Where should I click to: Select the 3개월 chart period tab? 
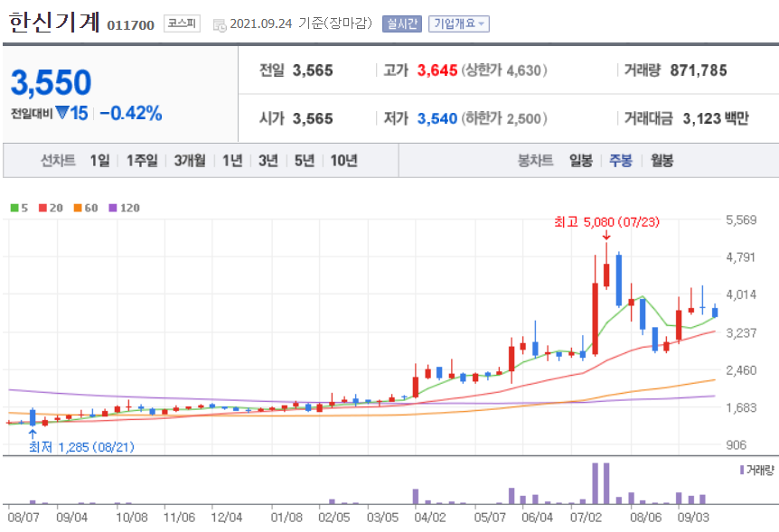[188, 159]
